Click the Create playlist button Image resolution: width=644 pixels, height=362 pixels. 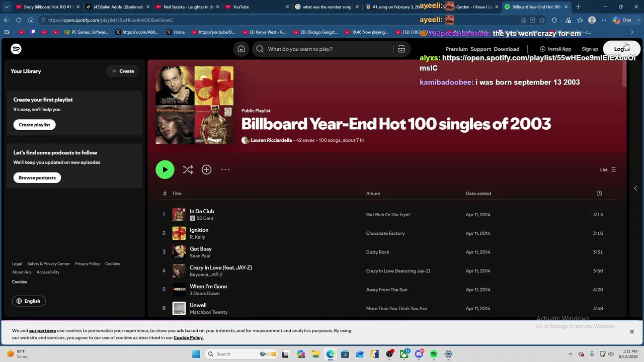[35, 125]
